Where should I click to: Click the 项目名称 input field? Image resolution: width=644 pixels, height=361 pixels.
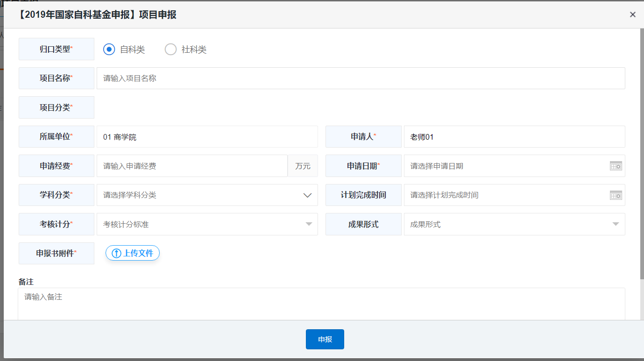[361, 78]
